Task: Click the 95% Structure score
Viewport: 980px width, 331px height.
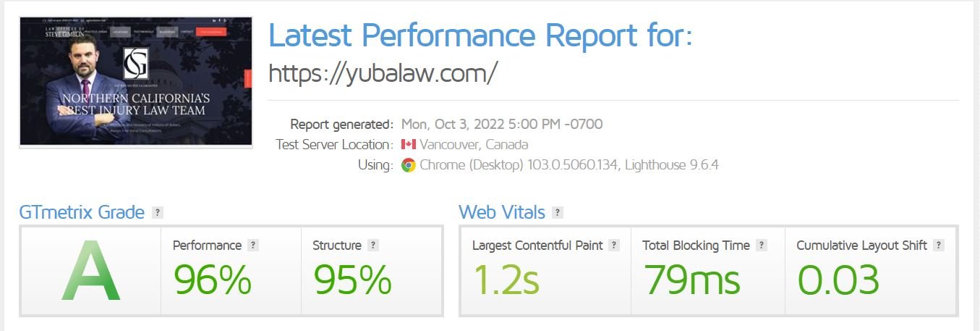Action: [x=352, y=280]
